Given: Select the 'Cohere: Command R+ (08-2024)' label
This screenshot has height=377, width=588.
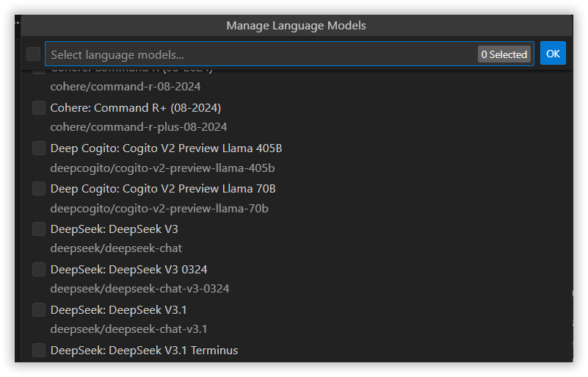Looking at the screenshot, I should point(136,108).
